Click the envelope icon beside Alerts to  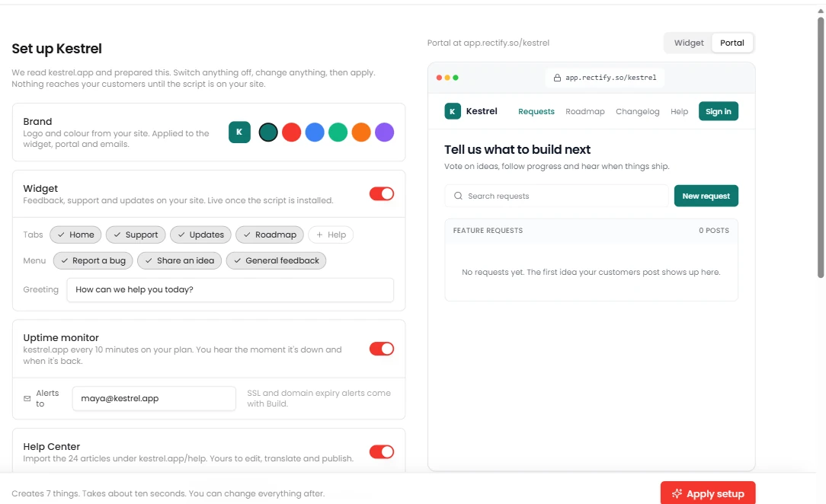27,399
